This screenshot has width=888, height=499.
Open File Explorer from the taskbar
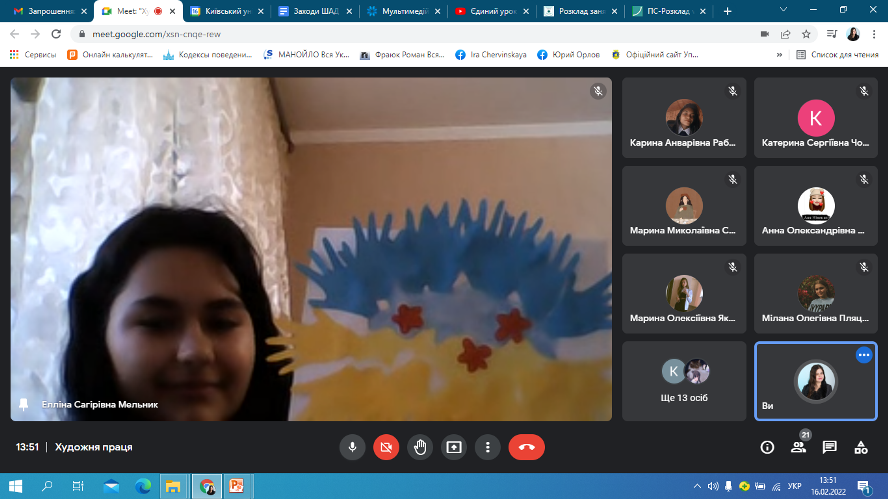click(x=173, y=486)
